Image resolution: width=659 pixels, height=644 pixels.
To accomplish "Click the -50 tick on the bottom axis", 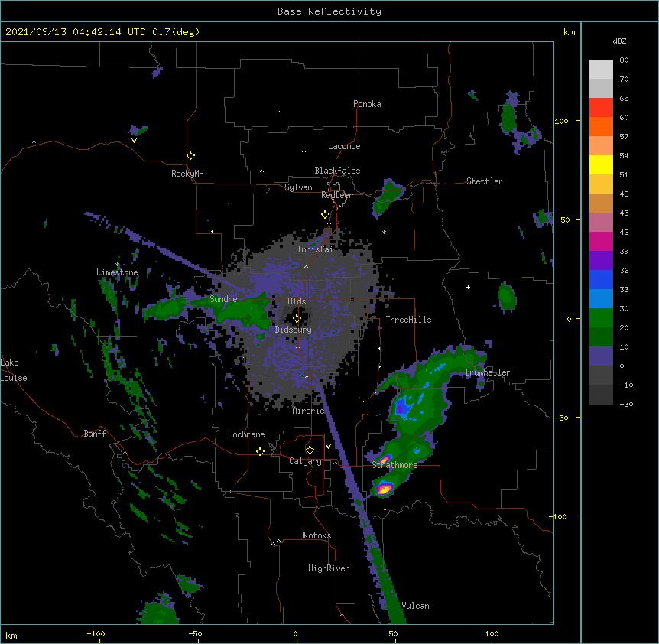I will click(195, 633).
